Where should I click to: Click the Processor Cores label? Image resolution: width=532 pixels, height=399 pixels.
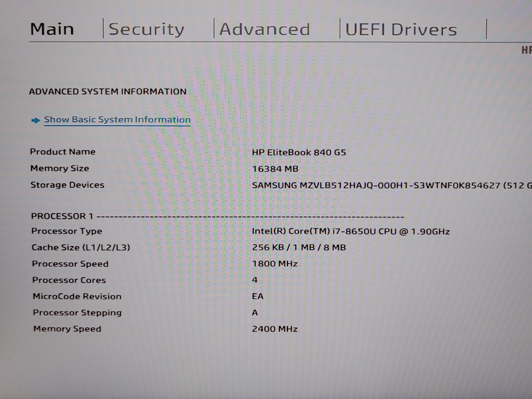pyautogui.click(x=69, y=280)
